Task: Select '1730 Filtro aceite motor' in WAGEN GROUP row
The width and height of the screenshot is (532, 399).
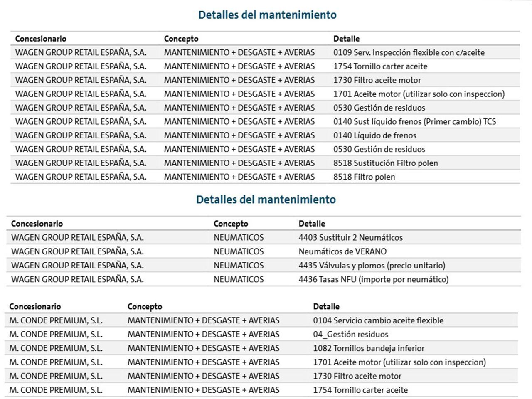Action: coord(377,80)
